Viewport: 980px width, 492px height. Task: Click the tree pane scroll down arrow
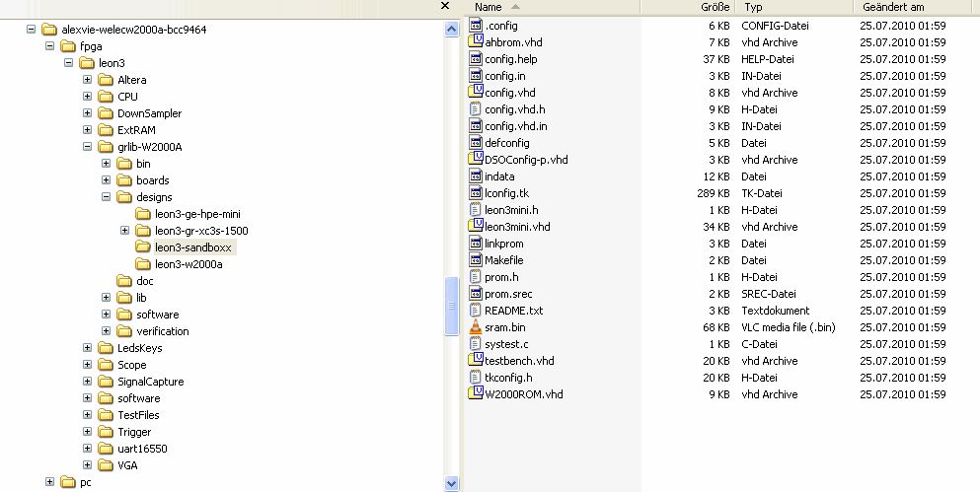(451, 483)
